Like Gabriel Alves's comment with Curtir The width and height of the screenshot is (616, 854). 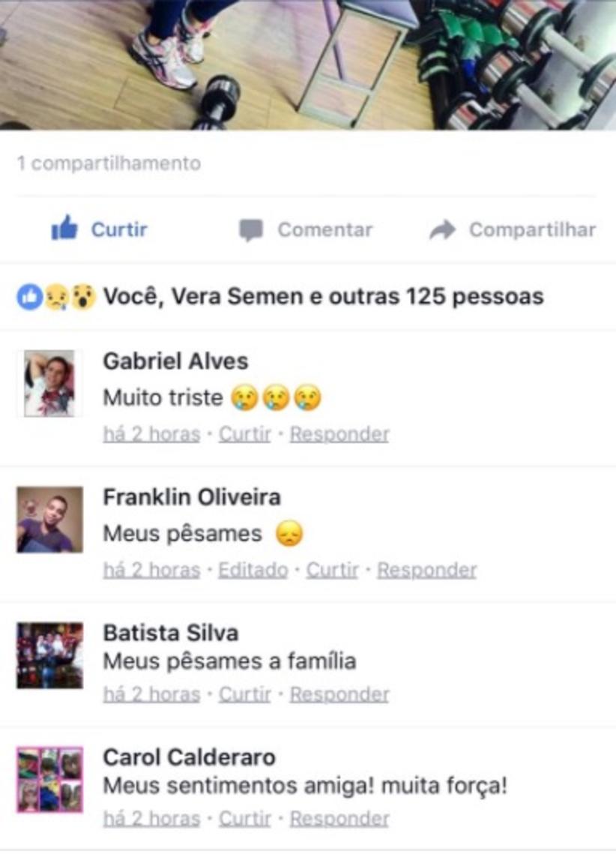point(245,434)
